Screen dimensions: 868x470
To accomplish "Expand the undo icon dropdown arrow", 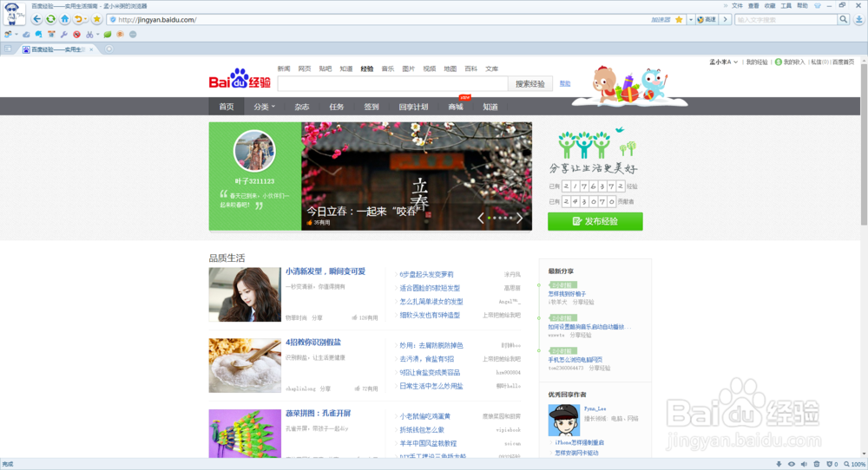I will click(x=85, y=20).
